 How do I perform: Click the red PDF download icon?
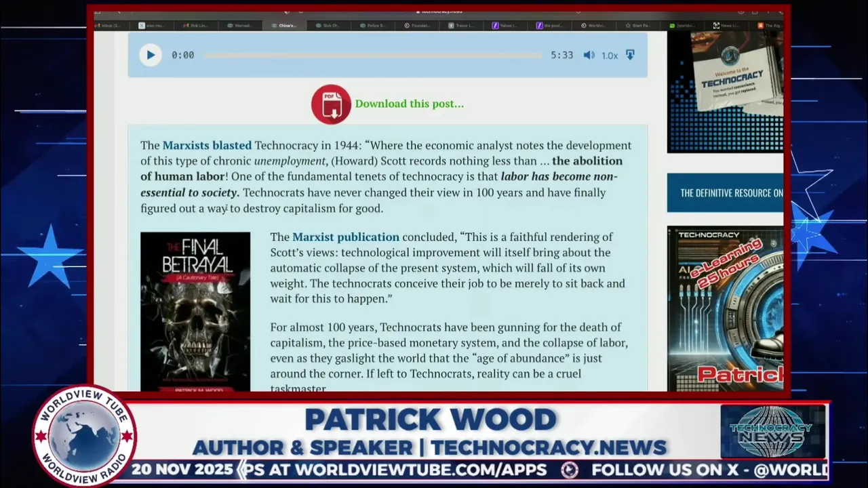pos(331,104)
